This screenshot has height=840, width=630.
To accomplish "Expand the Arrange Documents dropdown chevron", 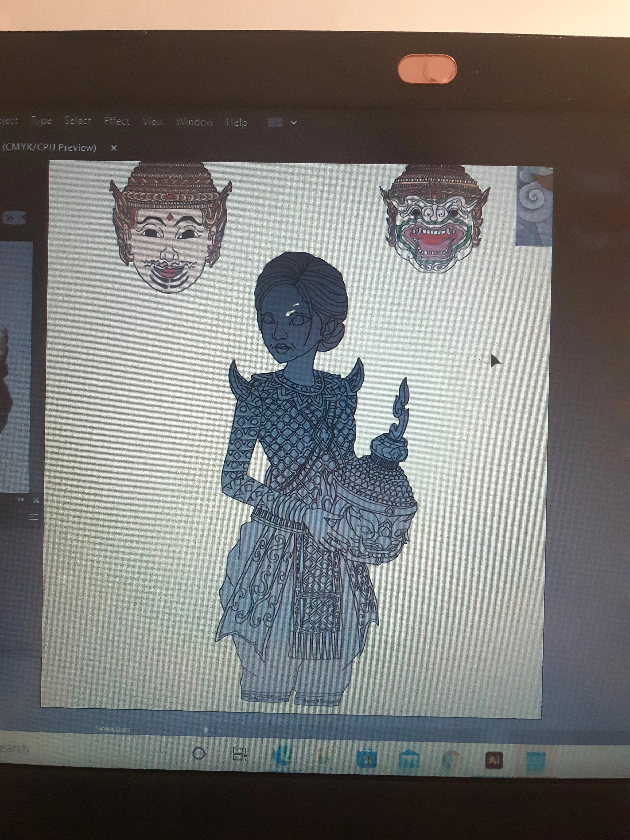I will coord(294,123).
